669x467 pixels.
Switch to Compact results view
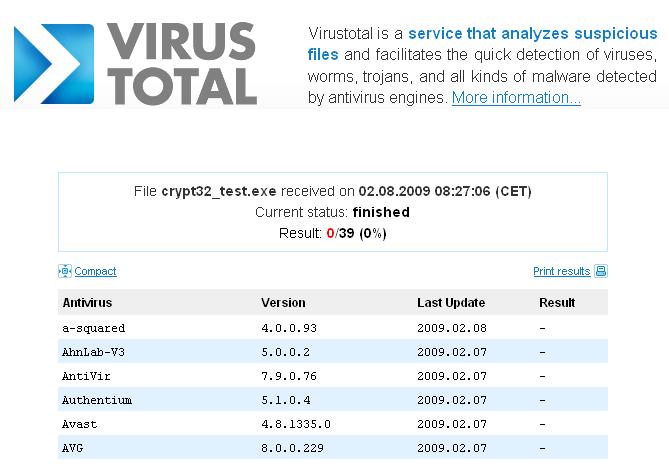95,271
